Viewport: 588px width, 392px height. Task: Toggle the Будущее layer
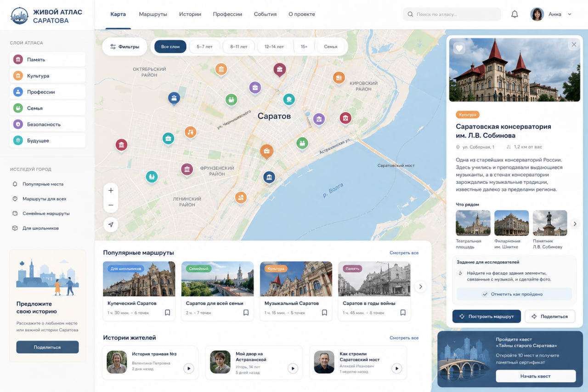coord(47,141)
